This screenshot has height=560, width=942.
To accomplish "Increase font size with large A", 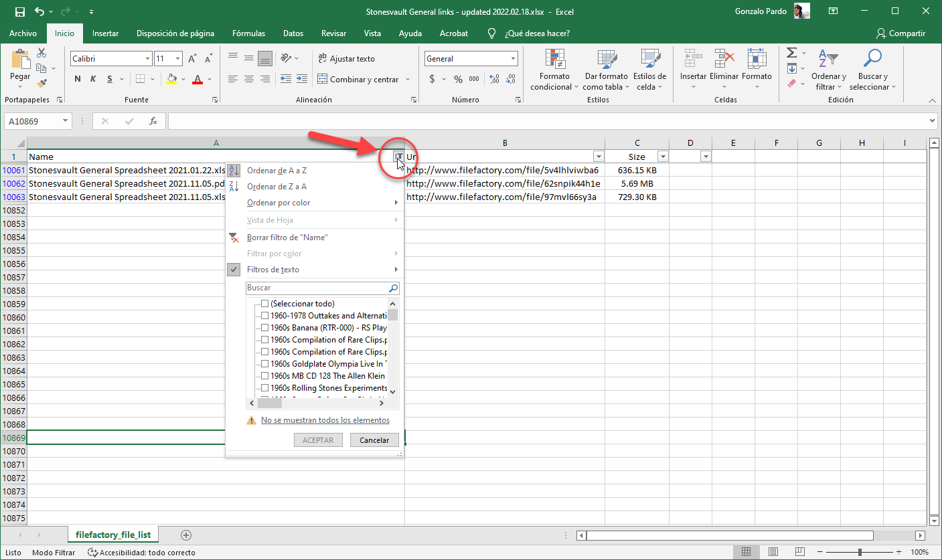I will click(x=193, y=59).
